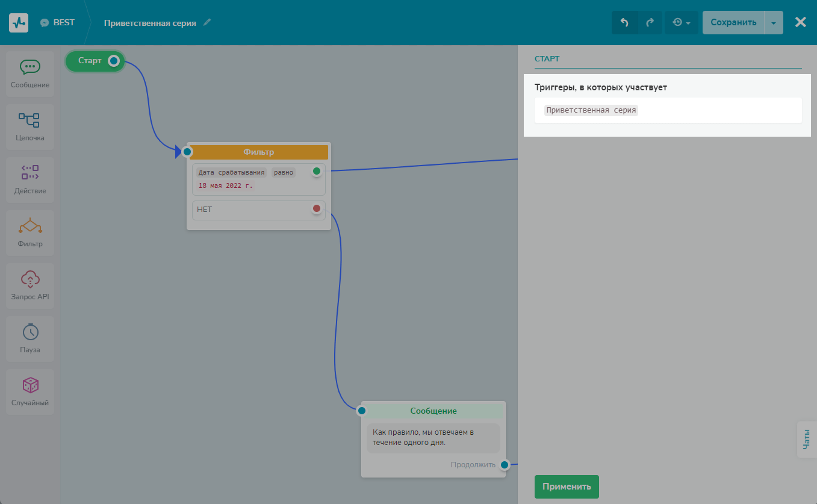Select the API request (Запрос API) icon

(30, 279)
